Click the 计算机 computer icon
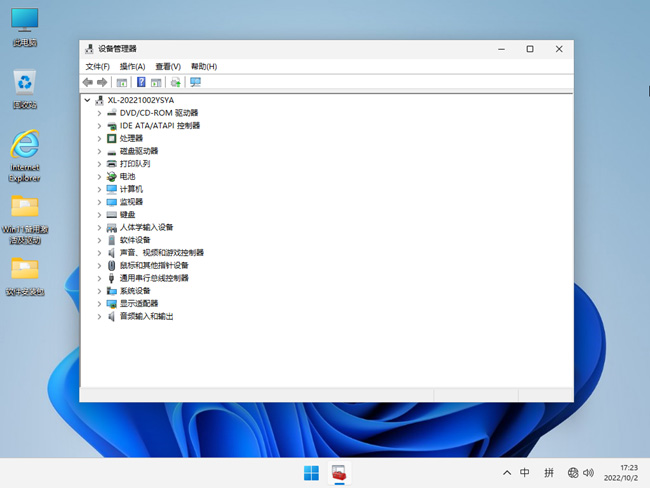 coord(112,189)
